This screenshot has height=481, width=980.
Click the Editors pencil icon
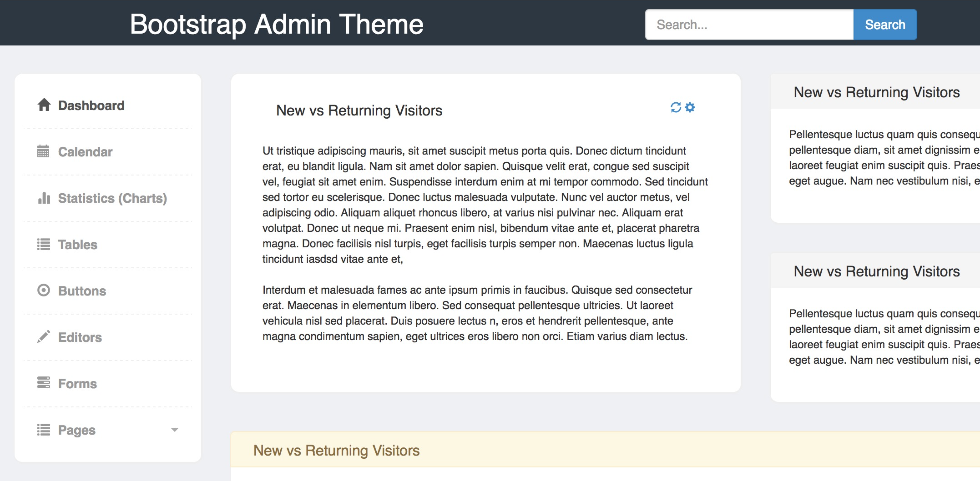pyautogui.click(x=44, y=336)
